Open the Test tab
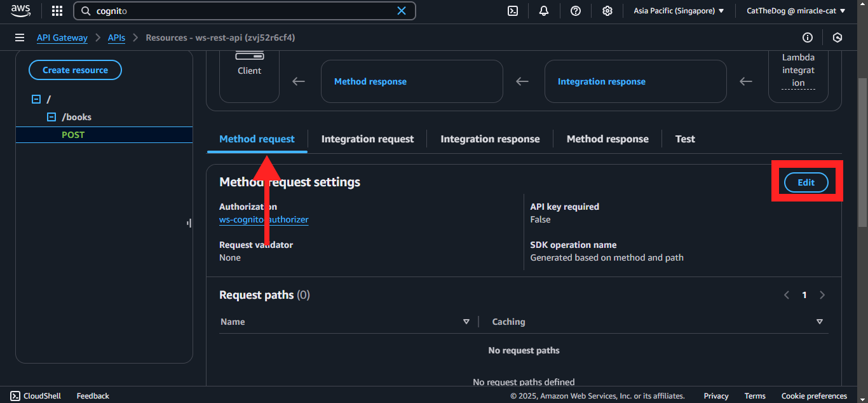 click(x=685, y=139)
